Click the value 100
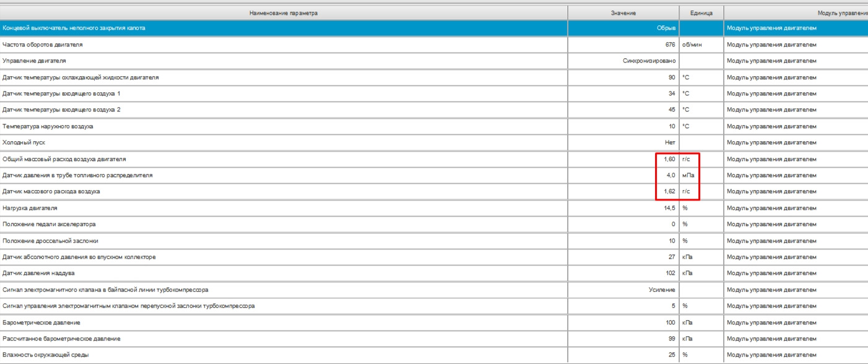The image size is (868, 364). [x=671, y=323]
